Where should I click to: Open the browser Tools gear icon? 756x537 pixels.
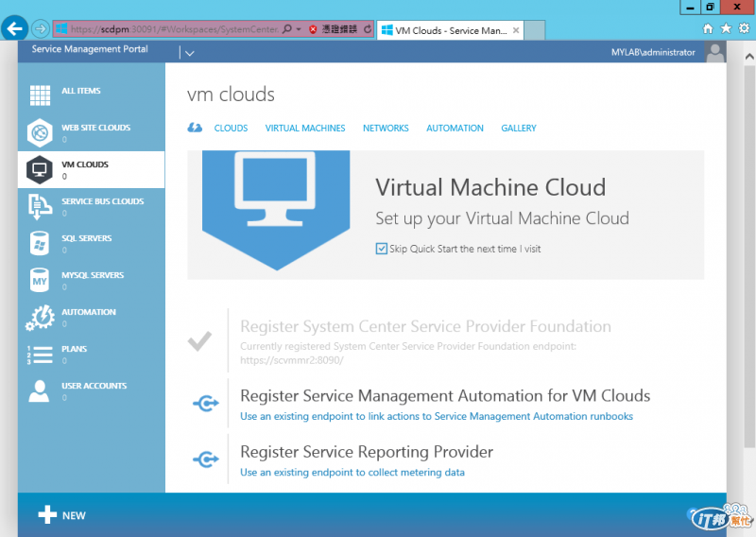point(745,28)
